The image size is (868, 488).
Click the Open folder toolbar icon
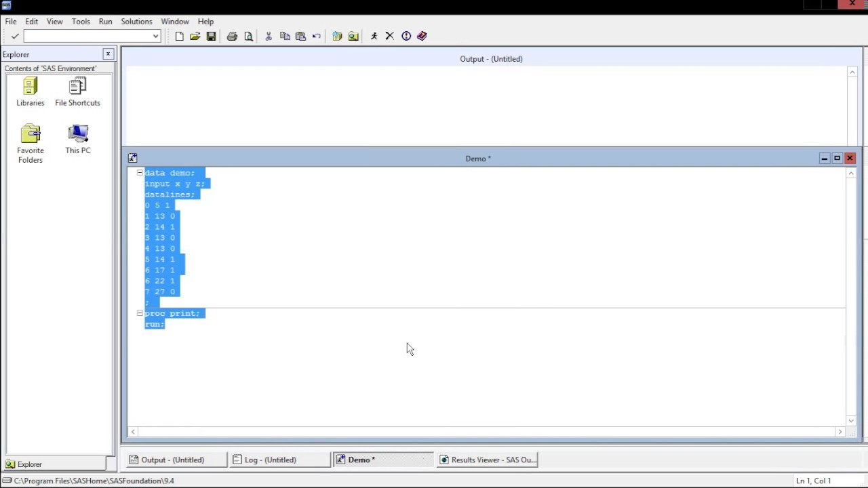click(x=195, y=36)
